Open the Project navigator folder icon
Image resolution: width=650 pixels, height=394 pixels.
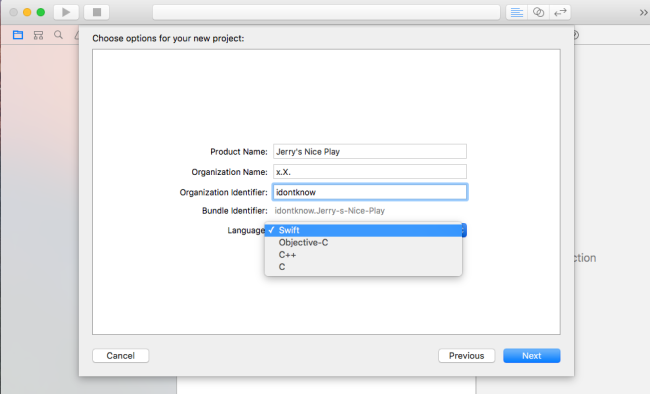point(18,35)
